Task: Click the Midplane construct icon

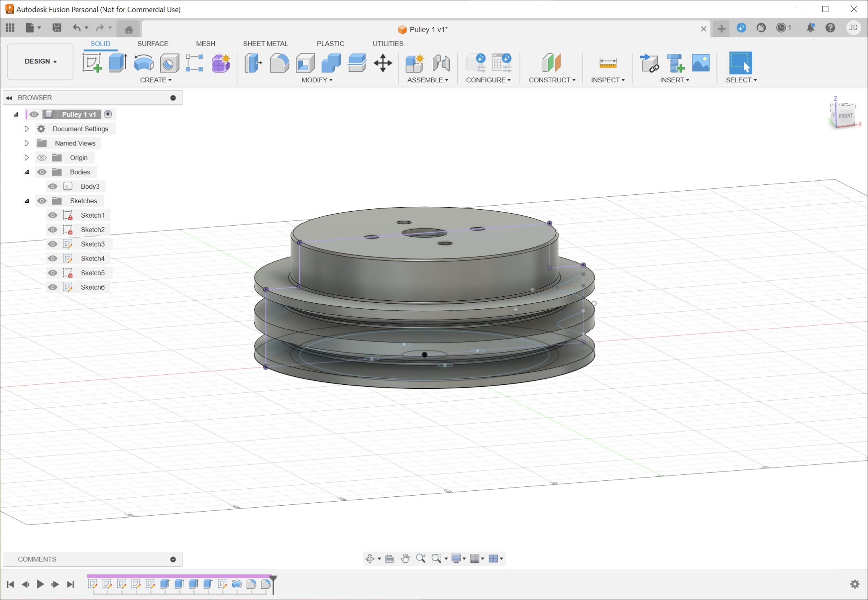Action: (551, 63)
